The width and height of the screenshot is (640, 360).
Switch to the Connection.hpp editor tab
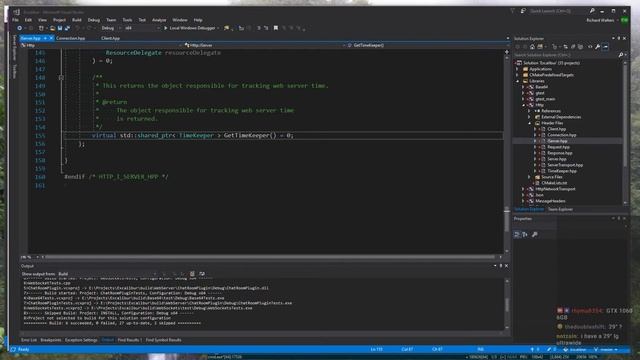point(71,38)
